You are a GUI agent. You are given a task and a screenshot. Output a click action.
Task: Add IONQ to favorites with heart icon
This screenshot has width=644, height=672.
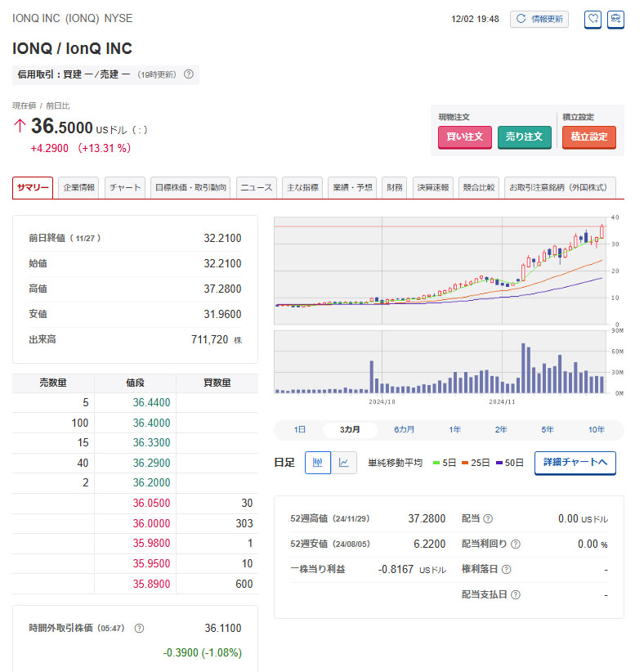pos(593,19)
